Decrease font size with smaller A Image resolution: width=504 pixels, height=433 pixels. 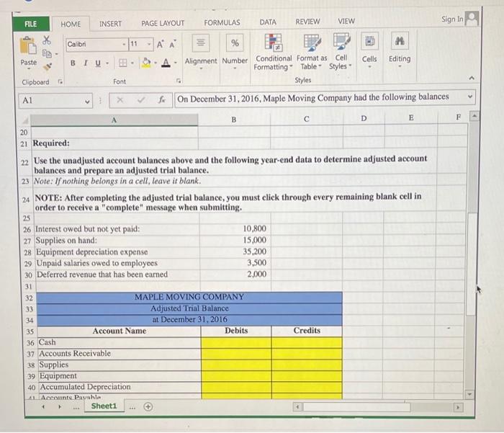[173, 45]
